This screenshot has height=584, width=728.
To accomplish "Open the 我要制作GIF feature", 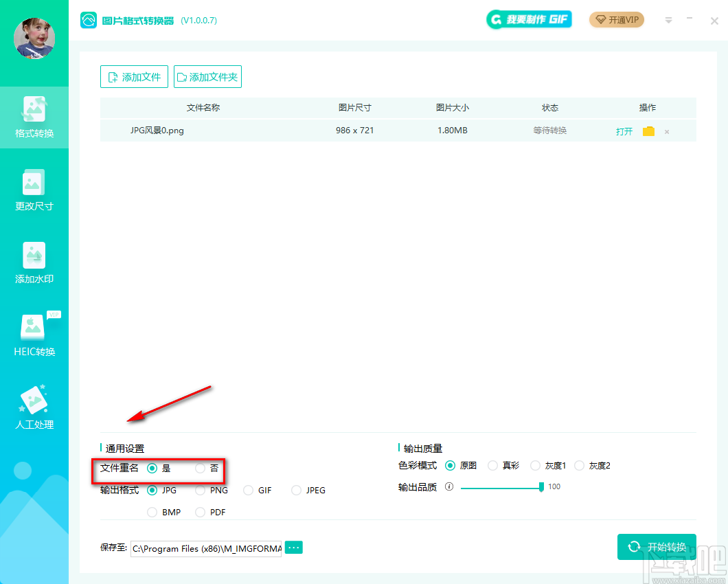I will [529, 19].
